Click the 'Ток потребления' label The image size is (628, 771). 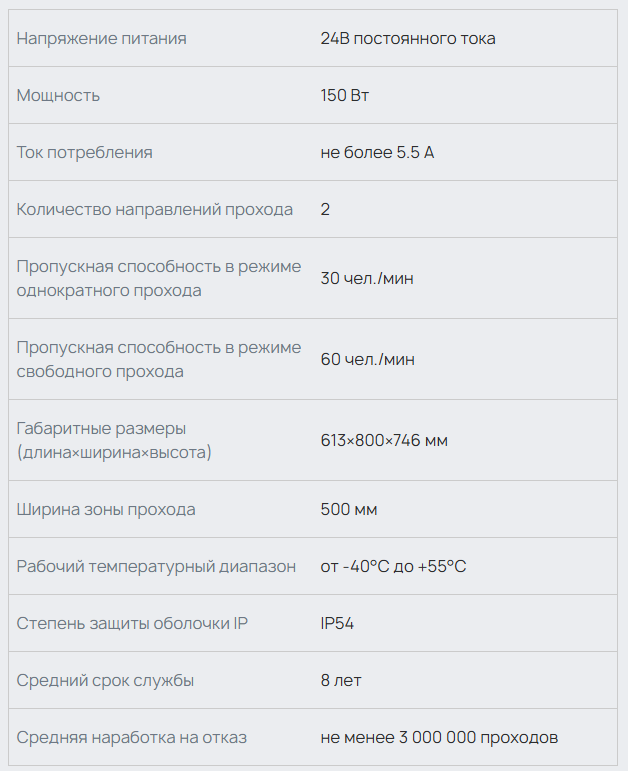click(85, 153)
